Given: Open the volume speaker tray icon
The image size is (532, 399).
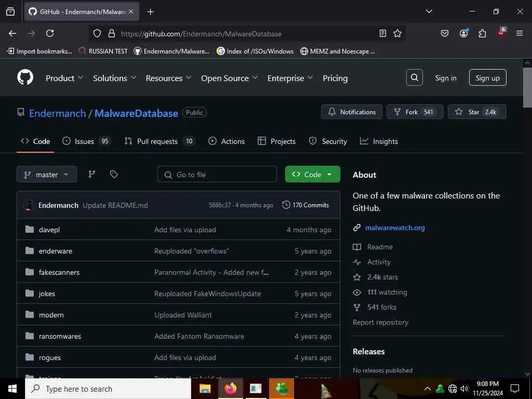Looking at the screenshot, I should 464,389.
